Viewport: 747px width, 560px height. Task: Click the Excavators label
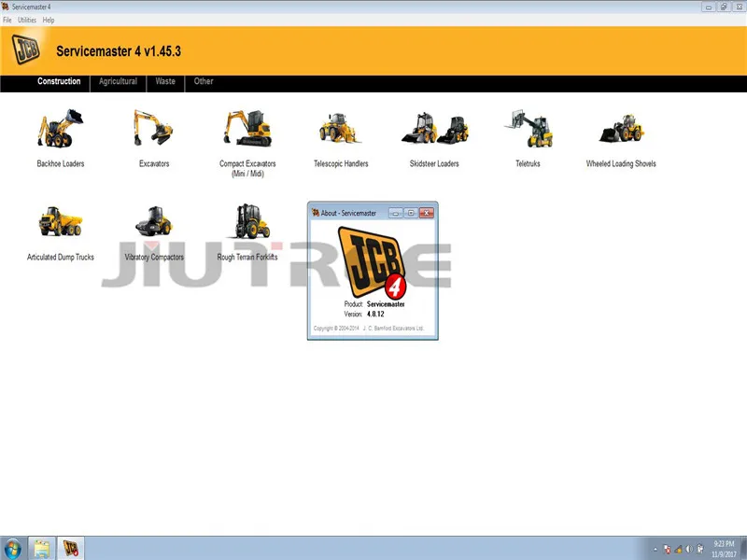154,164
